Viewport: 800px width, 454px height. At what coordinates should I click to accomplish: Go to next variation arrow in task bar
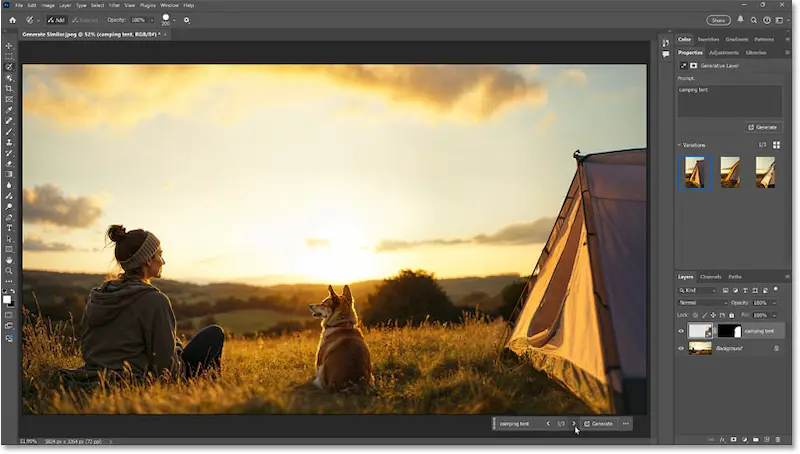(x=573, y=424)
